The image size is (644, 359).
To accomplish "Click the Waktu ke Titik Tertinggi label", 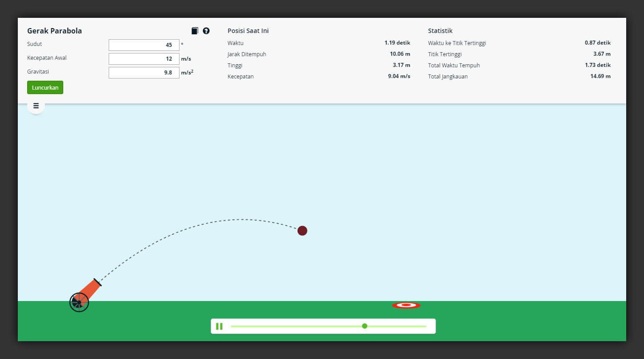I will pos(457,43).
